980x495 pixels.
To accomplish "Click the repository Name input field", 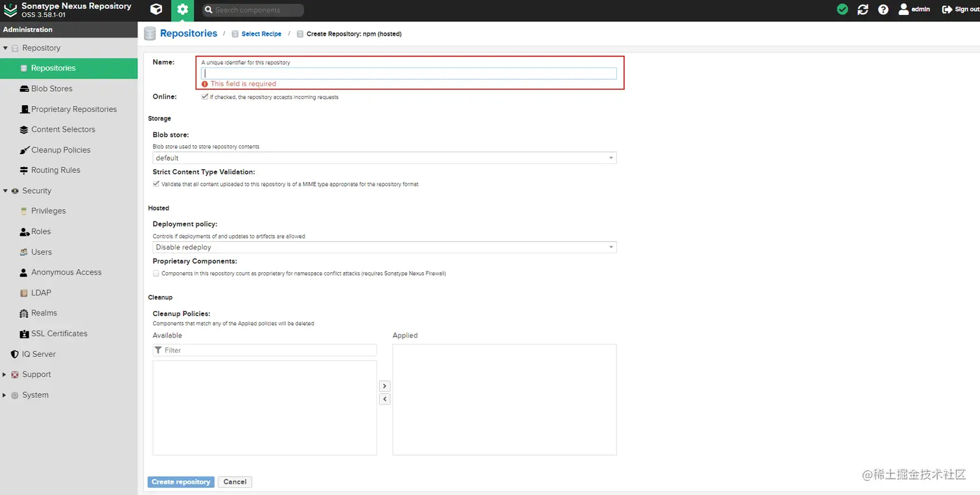I will click(409, 74).
